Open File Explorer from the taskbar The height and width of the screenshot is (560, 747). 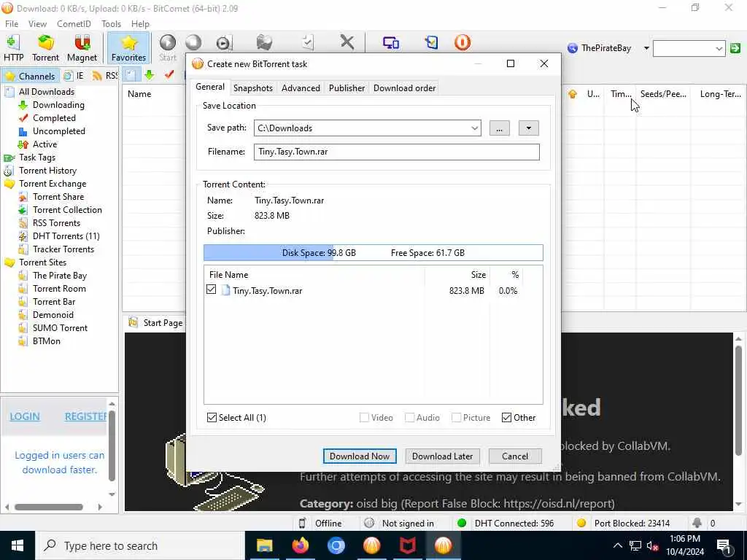[264, 545]
